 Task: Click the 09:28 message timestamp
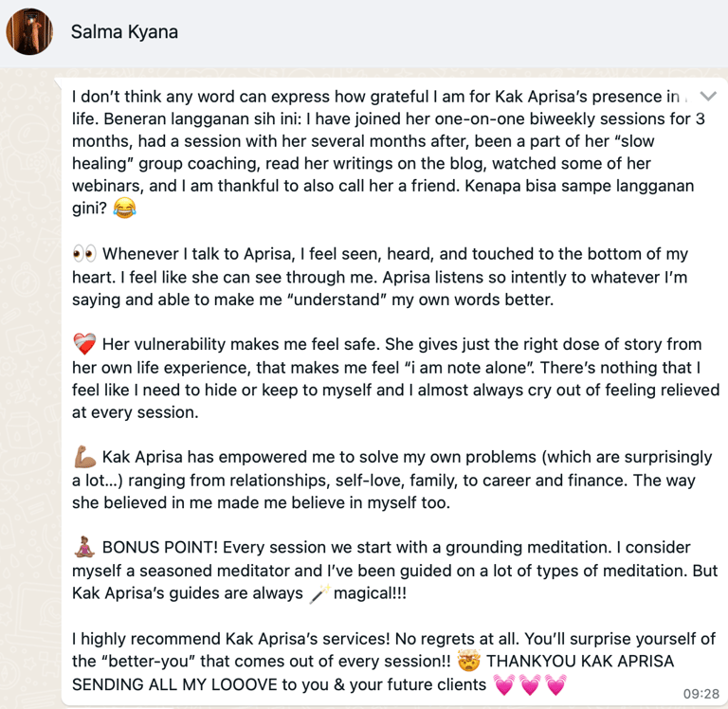pos(701,694)
